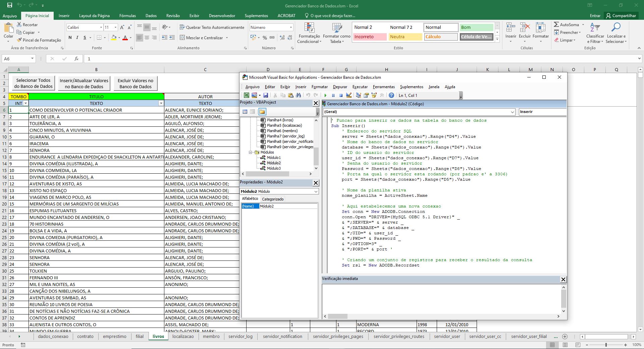Toggle left text alignment
Screen dimensions: 644x349
point(140,38)
